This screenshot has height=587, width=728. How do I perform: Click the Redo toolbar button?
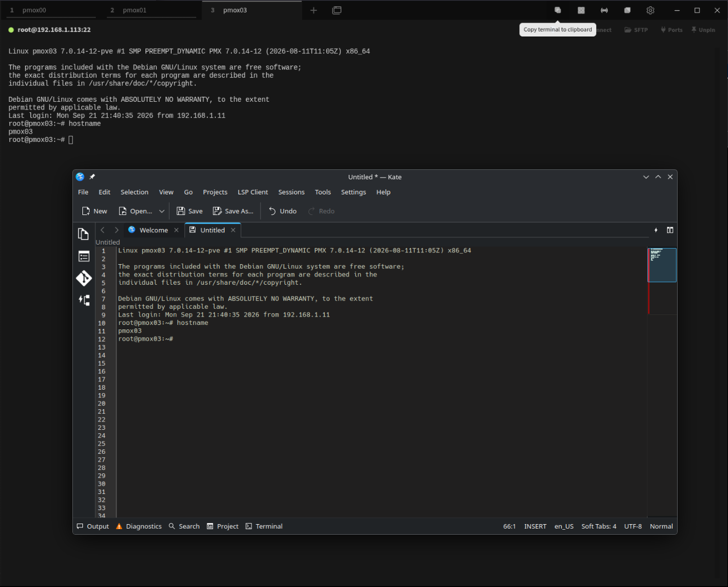click(321, 211)
